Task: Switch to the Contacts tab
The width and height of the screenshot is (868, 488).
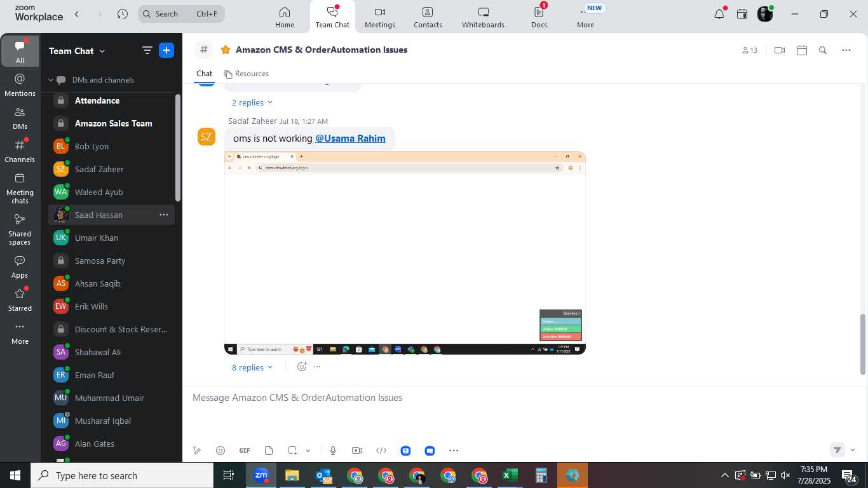Action: coord(428,17)
